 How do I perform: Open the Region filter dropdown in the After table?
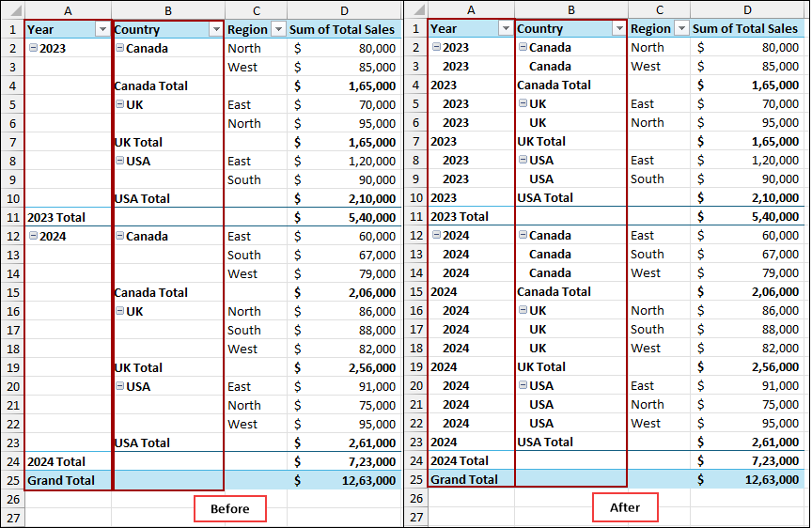tap(680, 29)
